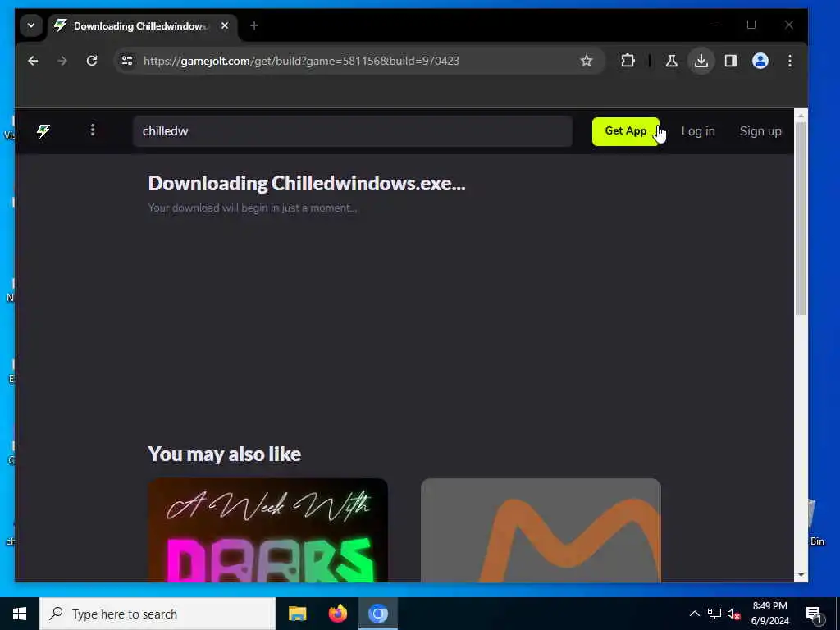Screen dimensions: 840x630
Task: Select the Downloading Chilledwindows tab
Action: point(139,26)
